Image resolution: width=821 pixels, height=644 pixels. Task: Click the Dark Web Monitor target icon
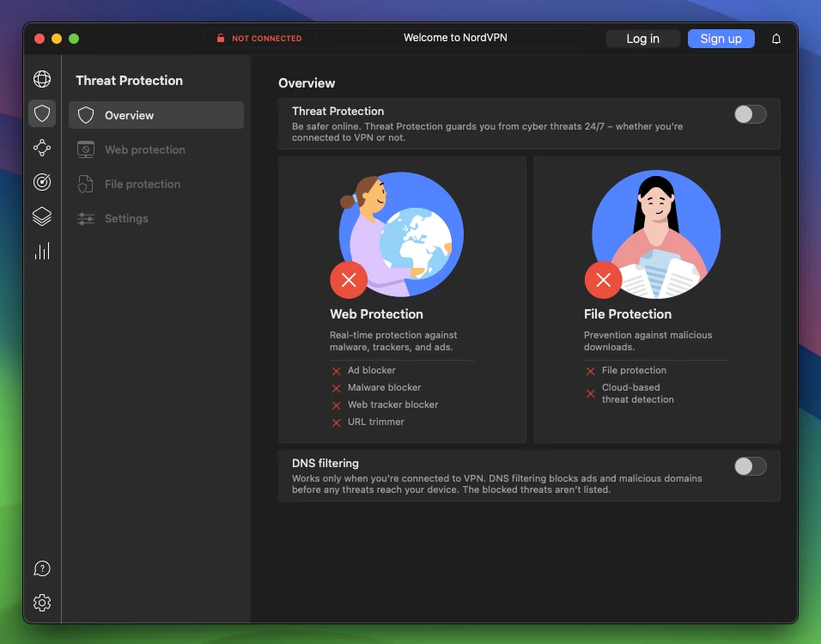coord(42,182)
